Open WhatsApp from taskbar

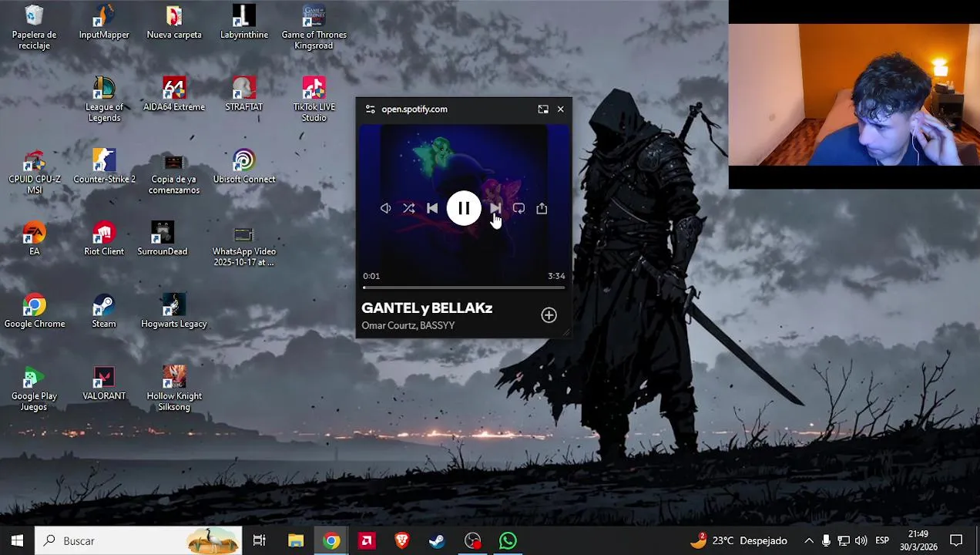click(508, 540)
